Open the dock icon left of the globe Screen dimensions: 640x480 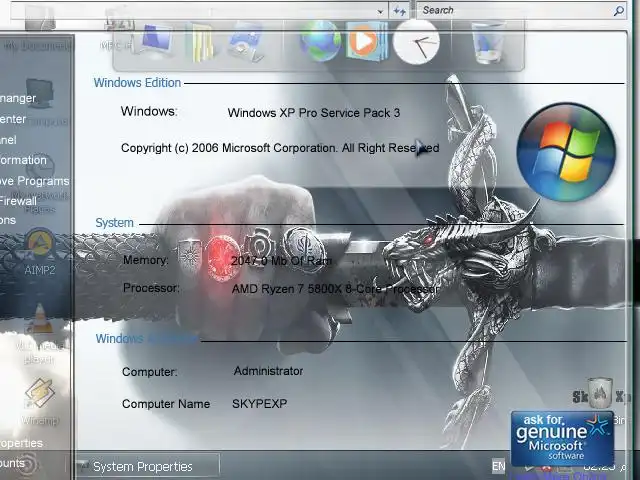[x=246, y=42]
